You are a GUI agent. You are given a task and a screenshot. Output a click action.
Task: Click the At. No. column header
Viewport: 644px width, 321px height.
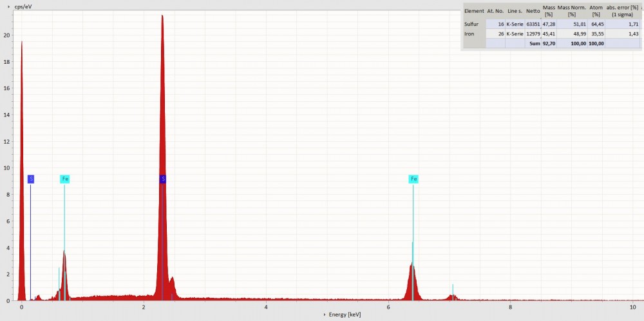tap(495, 11)
